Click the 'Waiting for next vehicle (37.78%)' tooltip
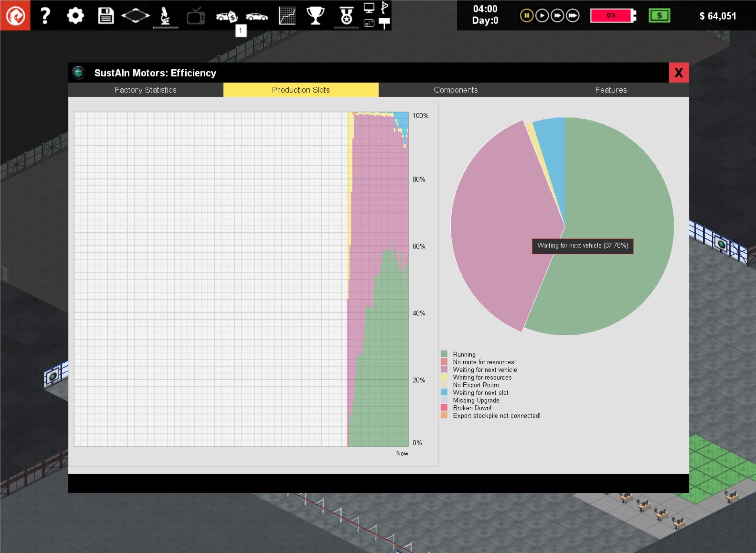Screen dimensions: 756x553 [582, 246]
